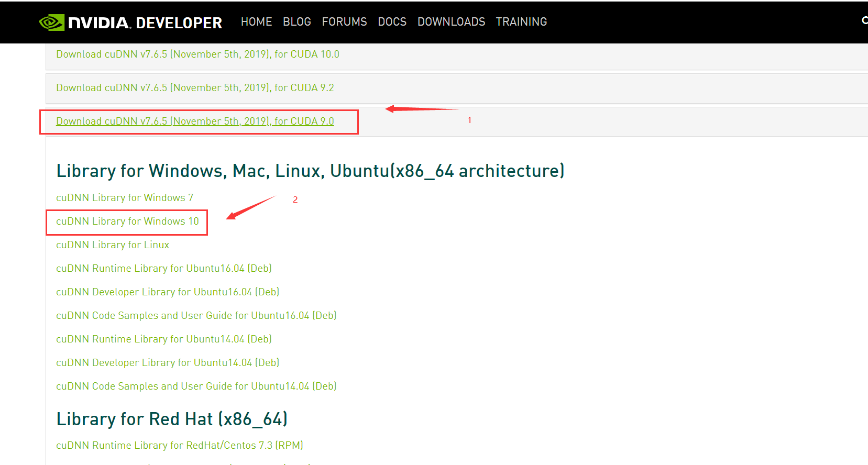868x465 pixels.
Task: Expand Download cuDNN v7.6.5 for CUDA 9.2
Action: click(195, 88)
